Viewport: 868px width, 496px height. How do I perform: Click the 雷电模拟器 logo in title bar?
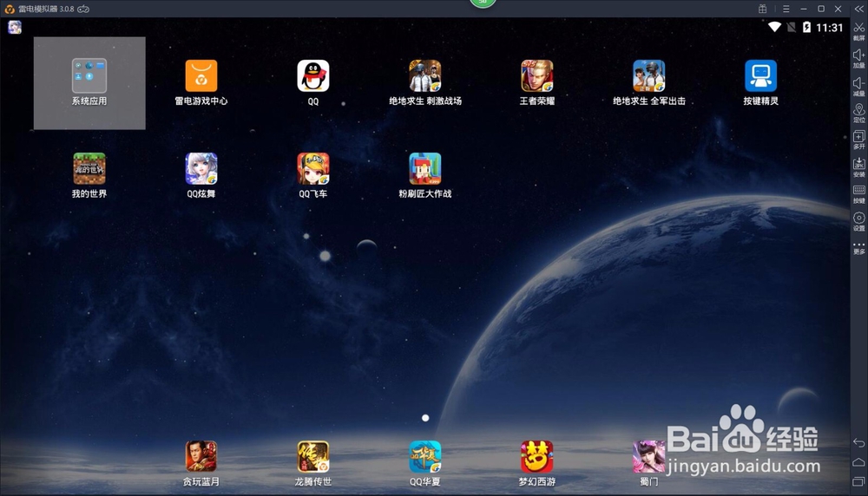click(x=10, y=9)
